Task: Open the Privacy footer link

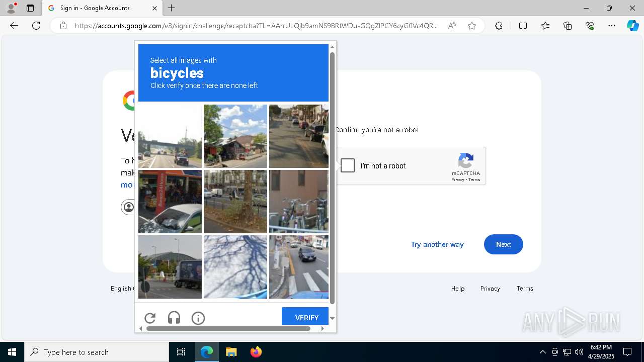Action: 490,289
